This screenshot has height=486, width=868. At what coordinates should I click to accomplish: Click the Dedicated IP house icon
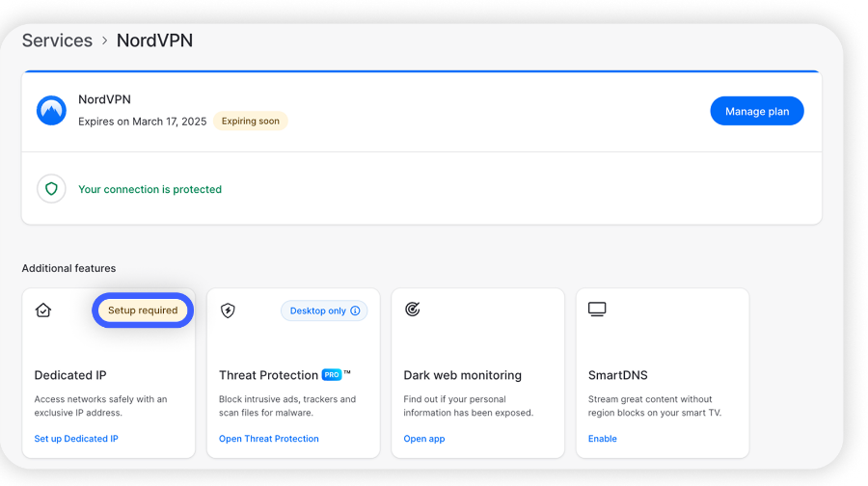(x=43, y=310)
